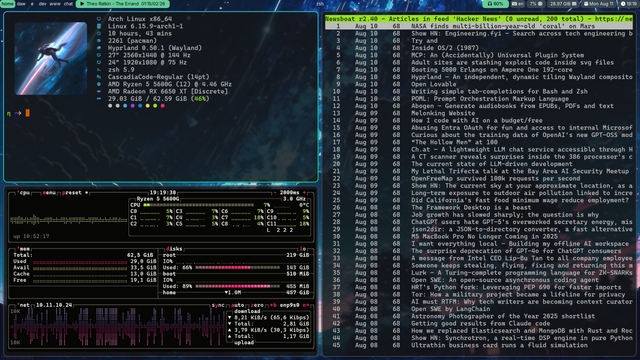Increase btop update interval with plus

pyautogui.click(x=304, y=193)
